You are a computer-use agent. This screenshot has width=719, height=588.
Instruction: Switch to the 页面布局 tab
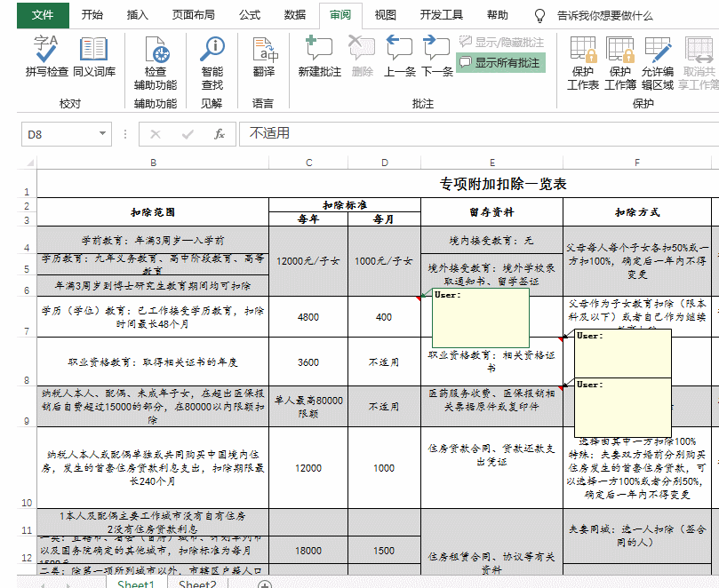click(194, 15)
